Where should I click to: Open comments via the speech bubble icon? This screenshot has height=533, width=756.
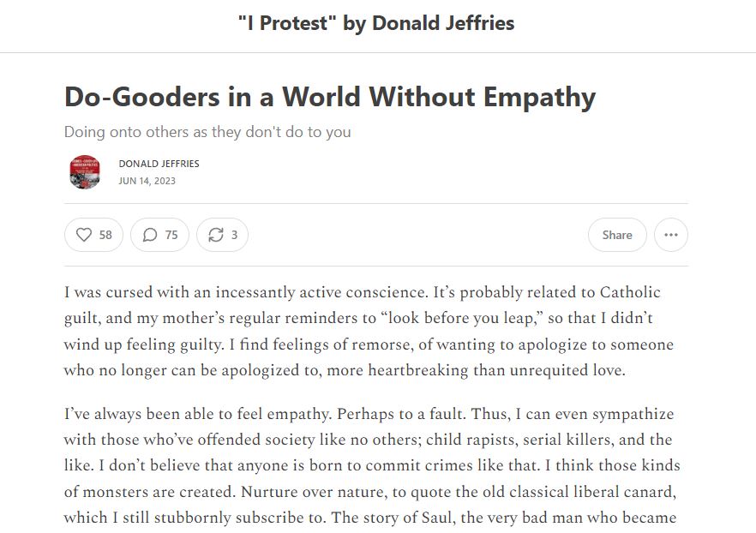tap(150, 235)
